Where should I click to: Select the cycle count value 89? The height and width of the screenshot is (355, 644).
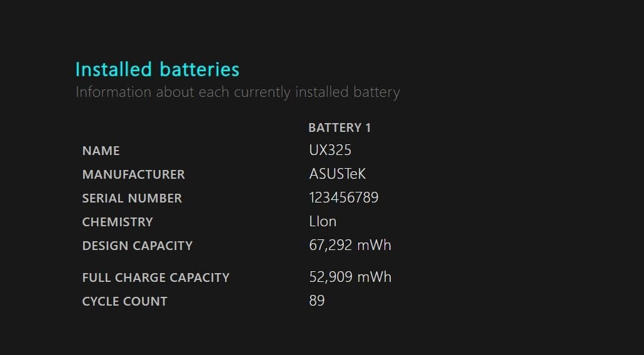tap(317, 301)
